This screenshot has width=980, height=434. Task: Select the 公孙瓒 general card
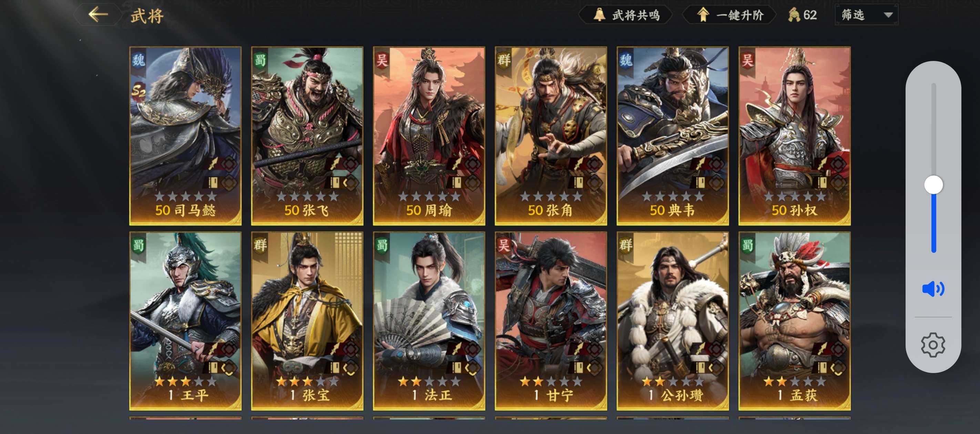click(672, 321)
